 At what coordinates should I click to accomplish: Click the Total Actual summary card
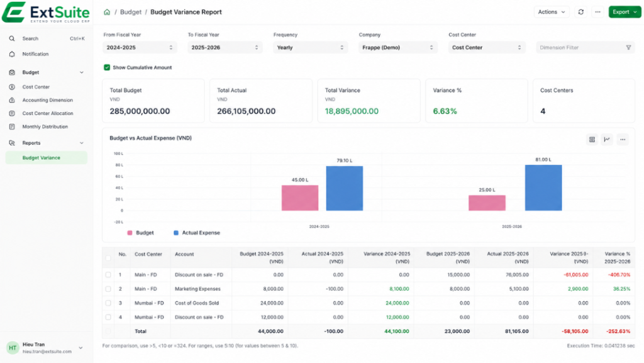point(261,101)
